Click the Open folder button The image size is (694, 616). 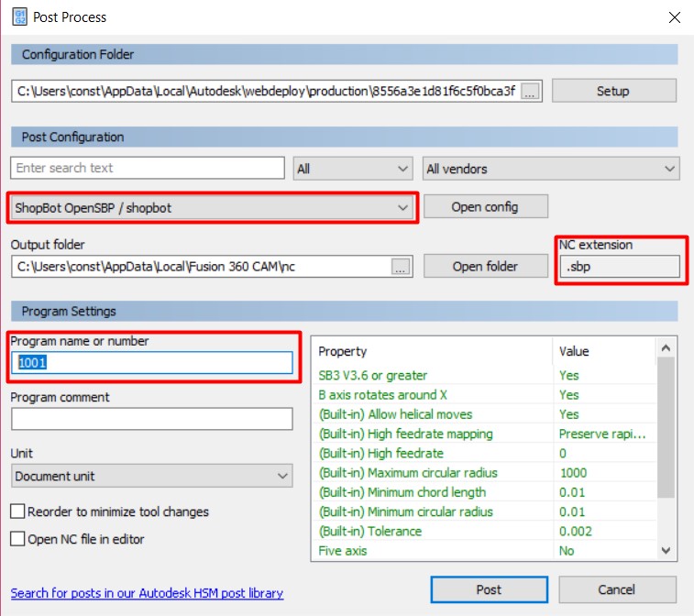pos(486,266)
